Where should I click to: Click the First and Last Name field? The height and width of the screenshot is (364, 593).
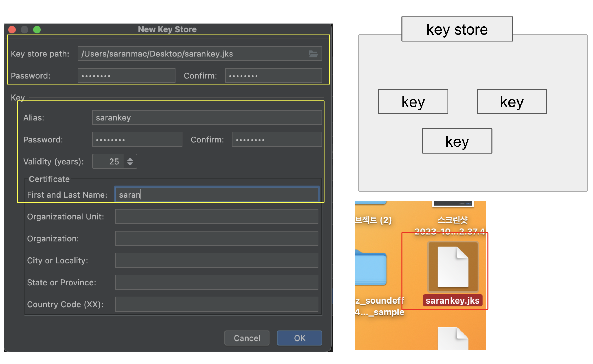tap(216, 195)
